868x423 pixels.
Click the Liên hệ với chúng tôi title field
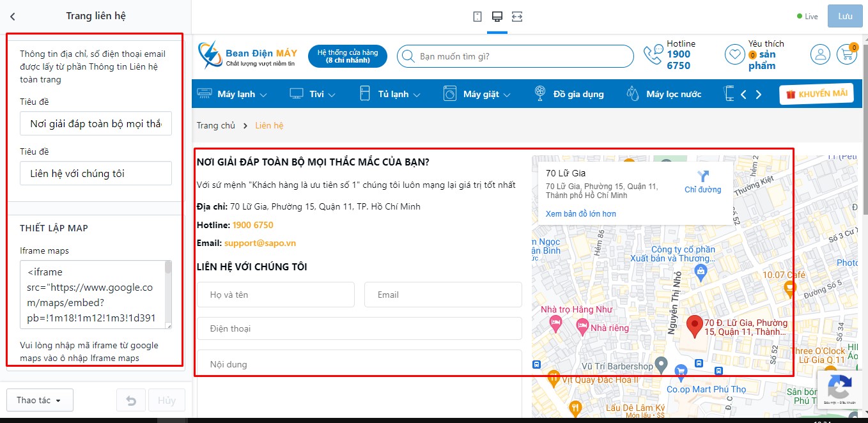96,173
